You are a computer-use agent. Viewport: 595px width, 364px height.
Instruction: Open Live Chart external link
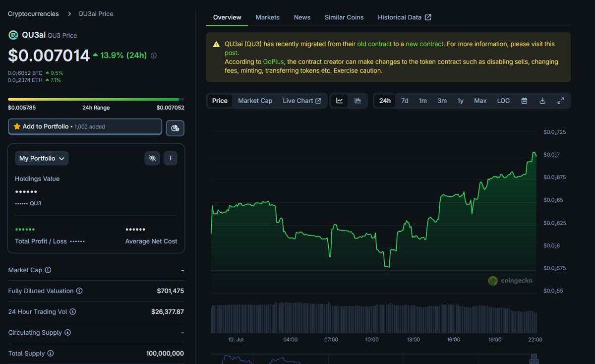[301, 101]
